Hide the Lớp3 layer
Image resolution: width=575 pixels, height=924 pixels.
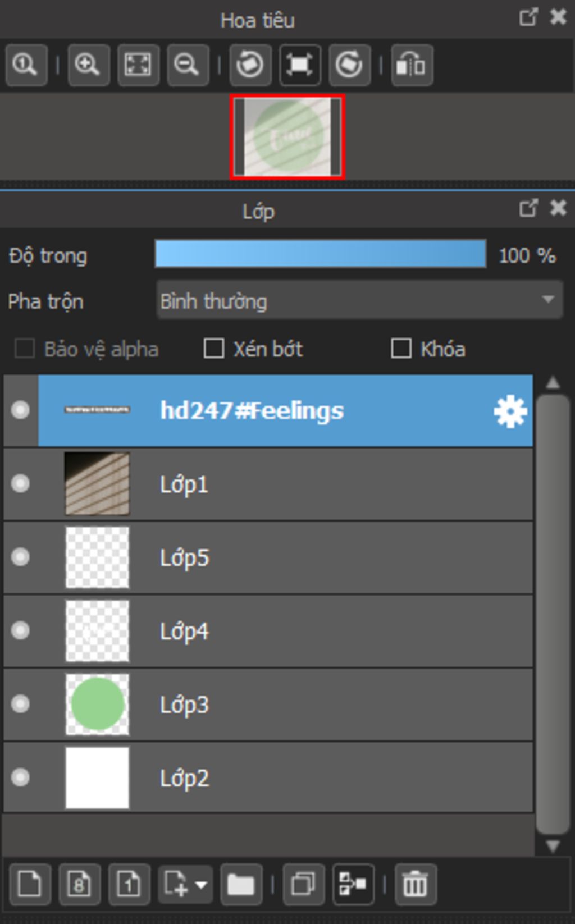21,704
